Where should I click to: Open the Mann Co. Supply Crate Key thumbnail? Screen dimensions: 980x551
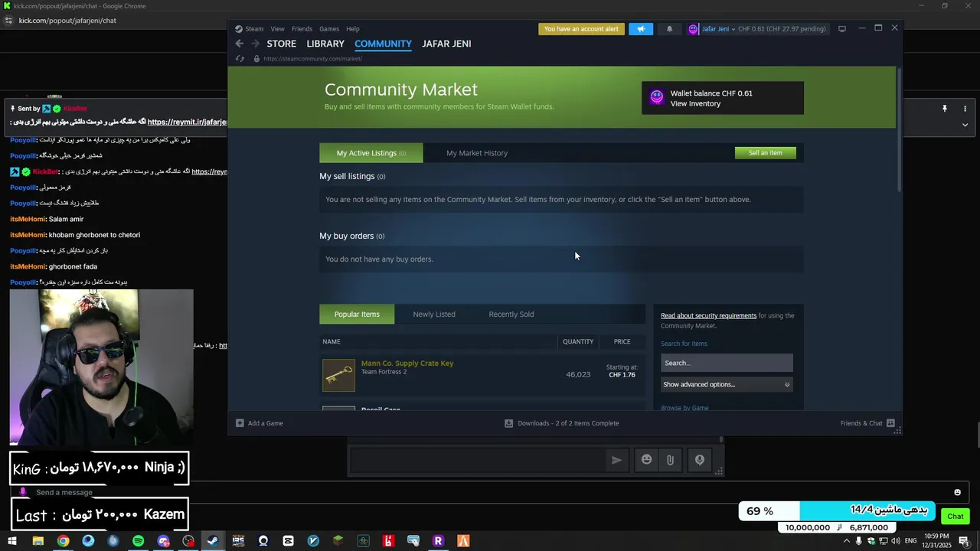pyautogui.click(x=338, y=376)
